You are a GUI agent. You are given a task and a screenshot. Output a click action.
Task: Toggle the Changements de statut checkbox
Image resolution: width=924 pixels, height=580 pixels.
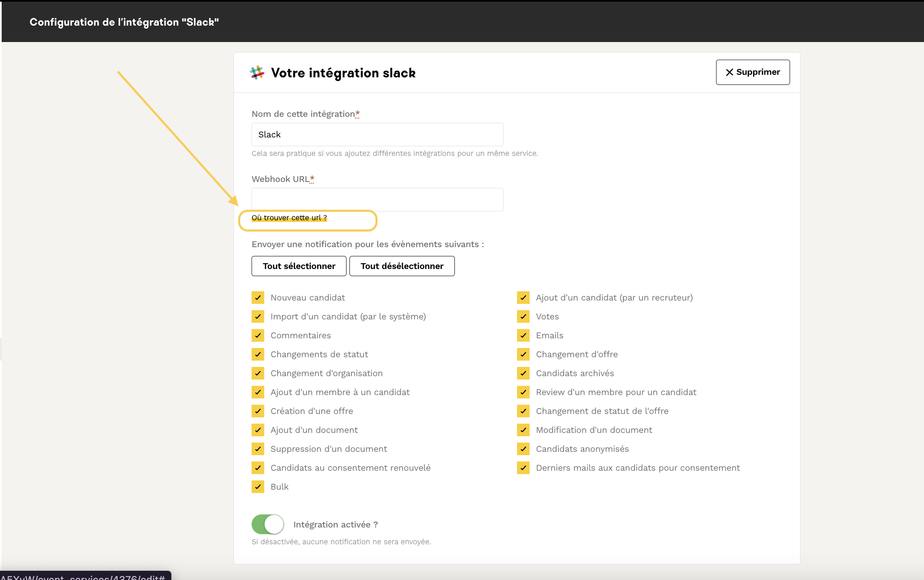(258, 354)
